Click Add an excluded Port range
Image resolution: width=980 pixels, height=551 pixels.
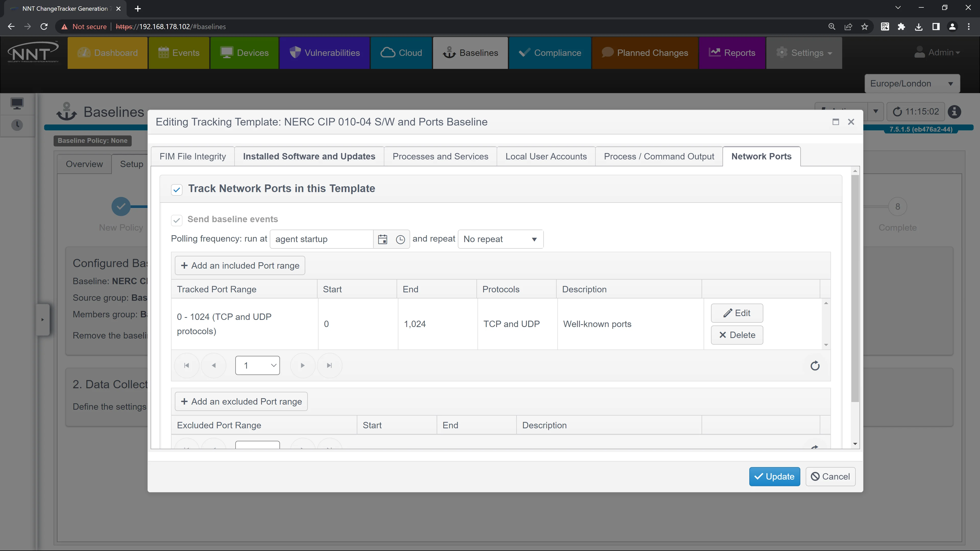click(241, 402)
